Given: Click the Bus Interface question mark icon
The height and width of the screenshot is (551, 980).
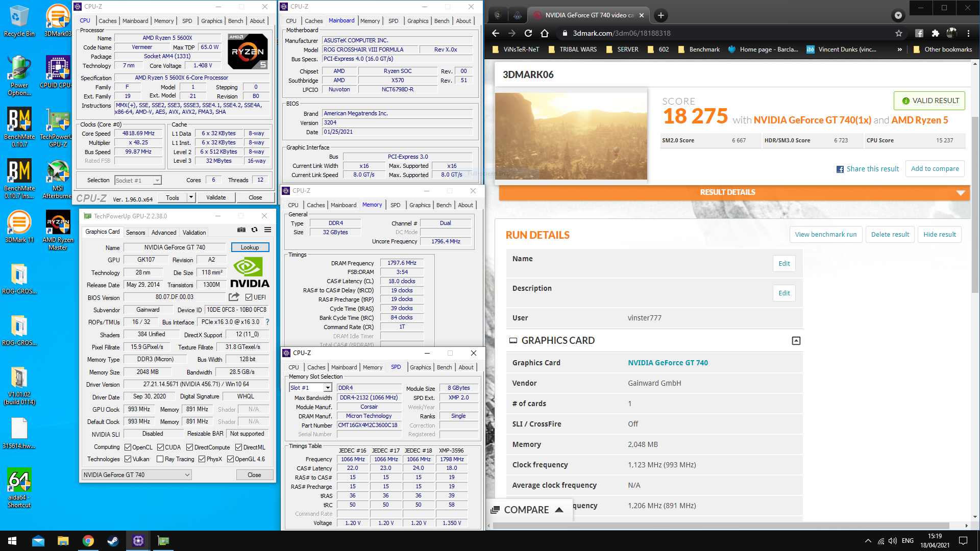Looking at the screenshot, I should (x=267, y=322).
